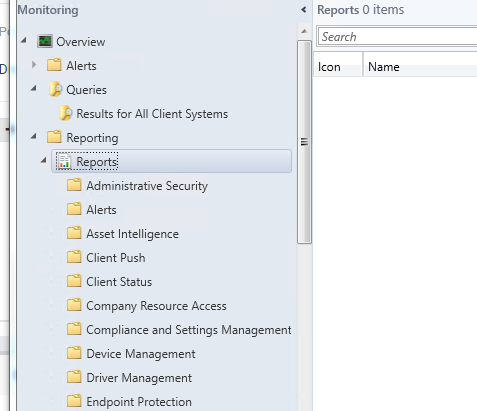This screenshot has height=411, width=477.
Task: Collapse the Overview tree node
Action: [24, 41]
